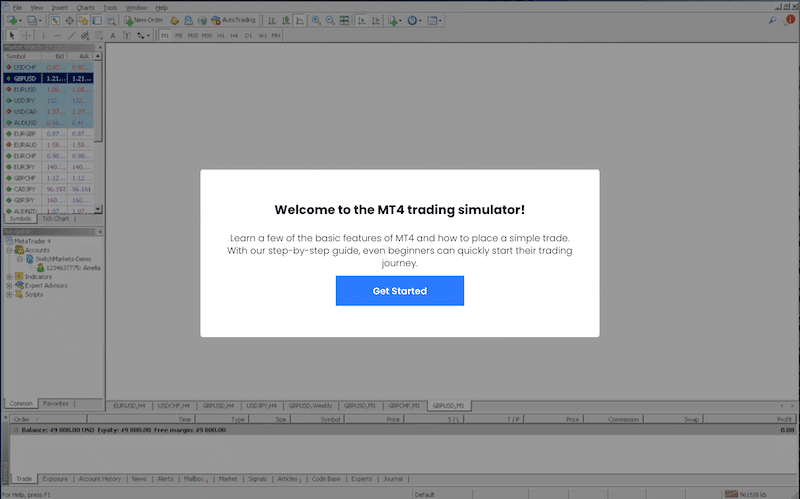Switch to the Account History tab
The height and width of the screenshot is (499, 800).
click(99, 479)
